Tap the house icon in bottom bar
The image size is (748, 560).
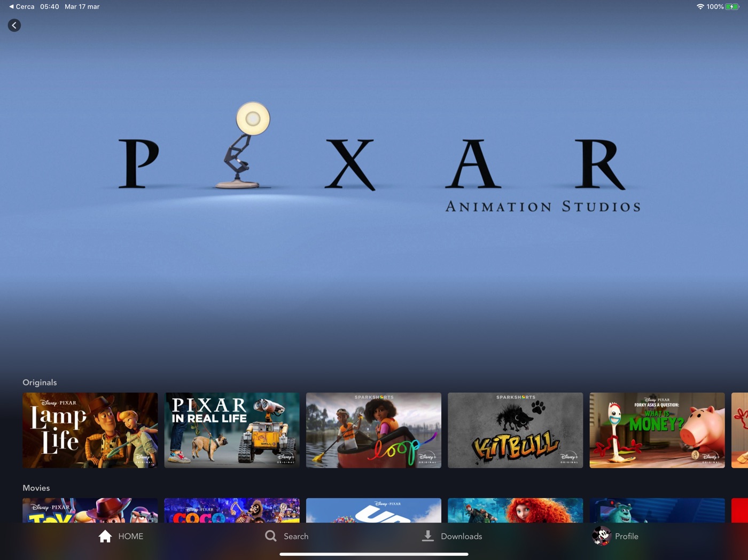(105, 536)
